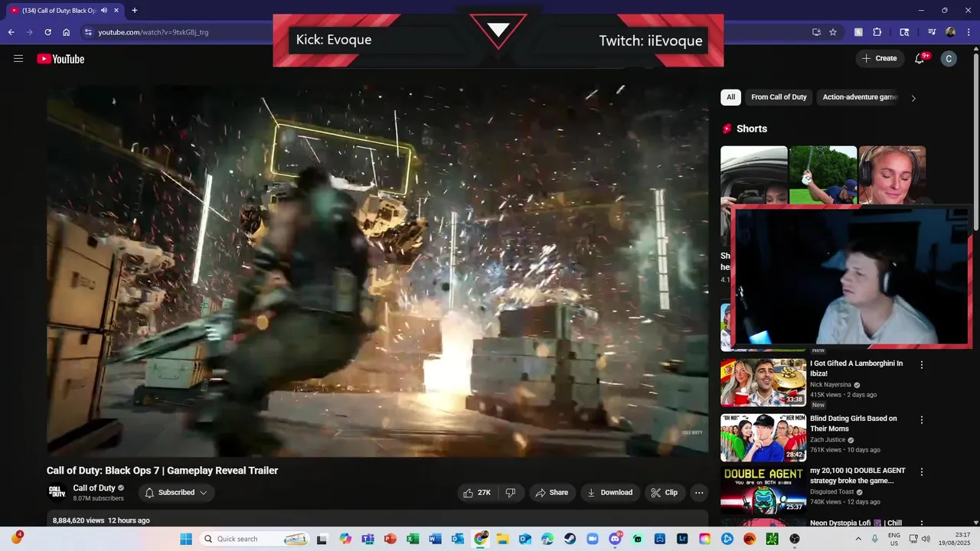Go back in browser history
This screenshot has height=551, width=980.
[11, 32]
